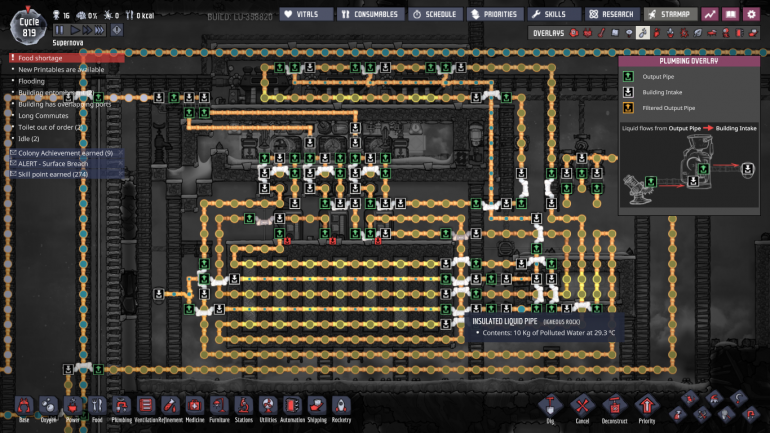770x433 pixels.
Task: Toggle the Oxygen overlay
Action: pos(574,33)
